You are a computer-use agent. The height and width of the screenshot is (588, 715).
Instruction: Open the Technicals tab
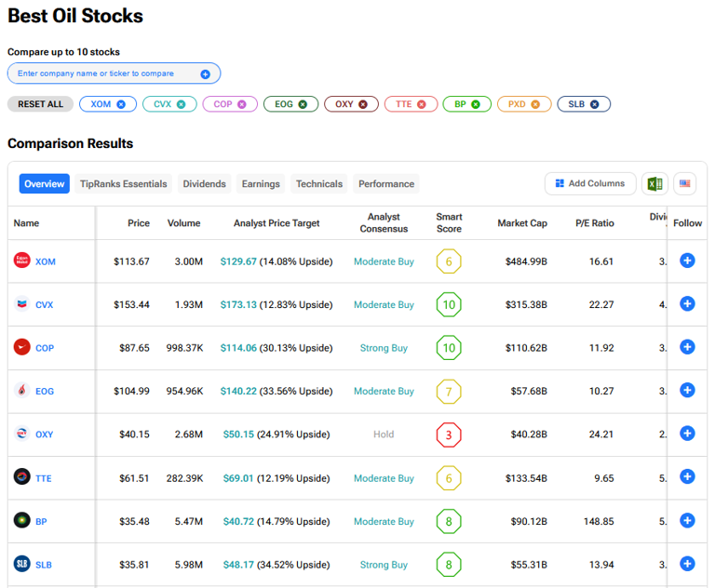coord(319,184)
